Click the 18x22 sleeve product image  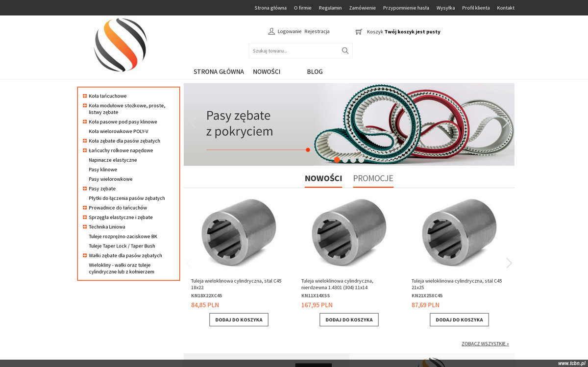[x=239, y=232]
